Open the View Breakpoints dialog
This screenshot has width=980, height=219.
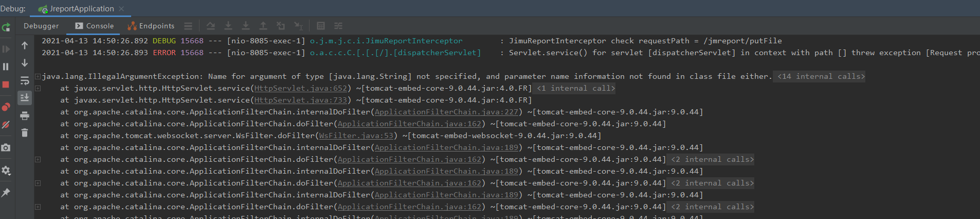[6, 107]
